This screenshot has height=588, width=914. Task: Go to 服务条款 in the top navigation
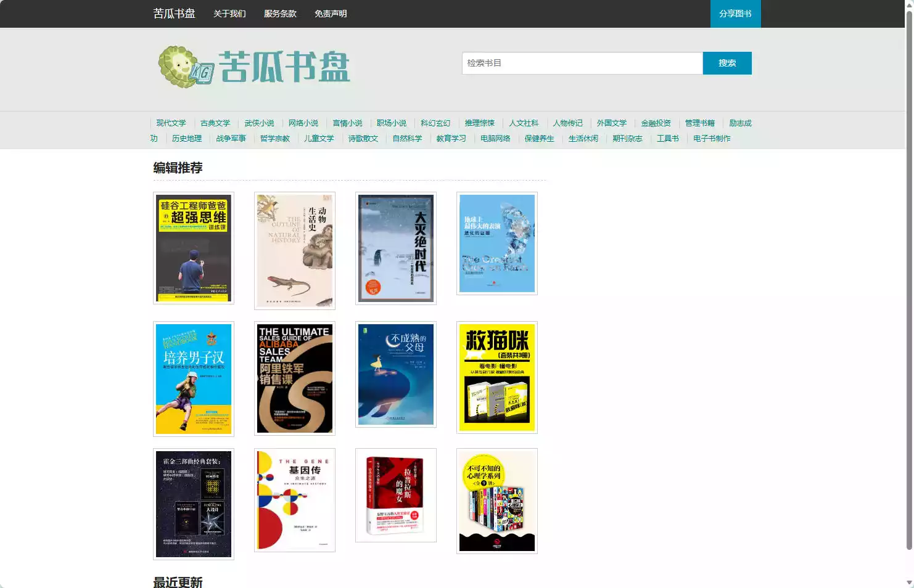(x=280, y=14)
